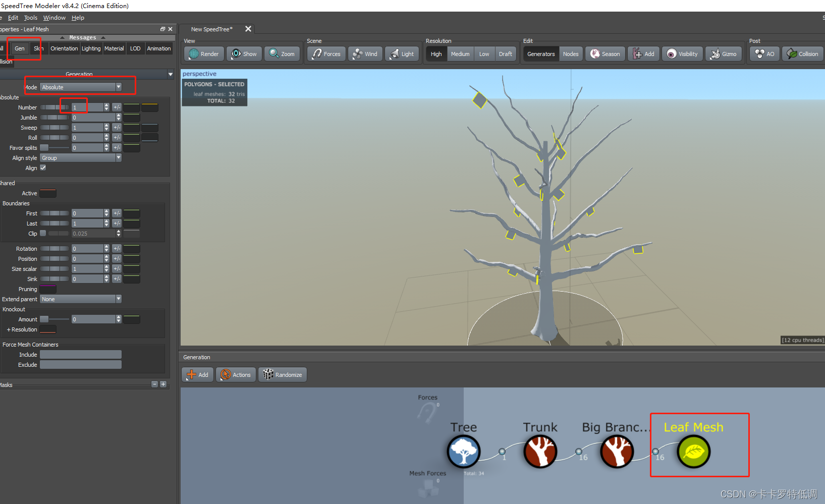Click the Force Mesh Include field
825x504 pixels.
pos(81,354)
